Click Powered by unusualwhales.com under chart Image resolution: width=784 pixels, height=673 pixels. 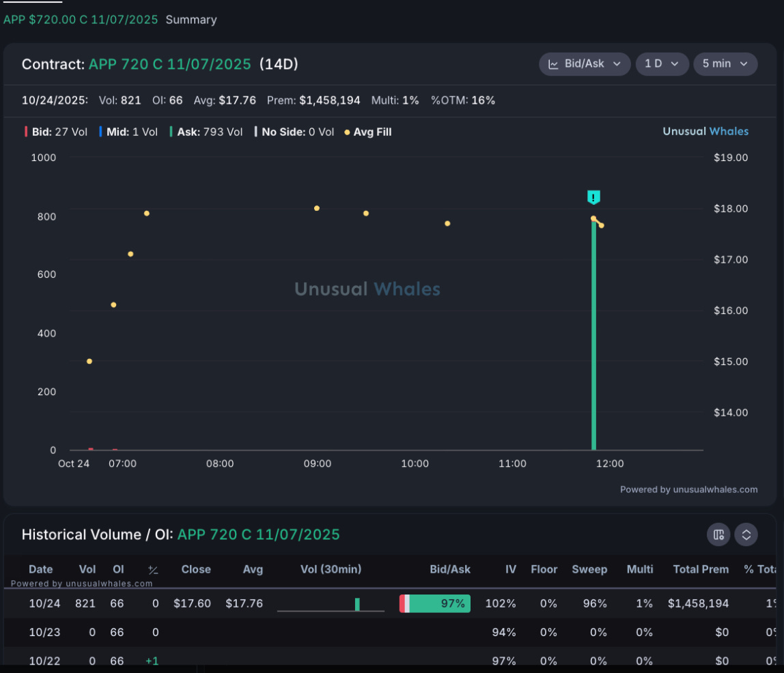688,489
